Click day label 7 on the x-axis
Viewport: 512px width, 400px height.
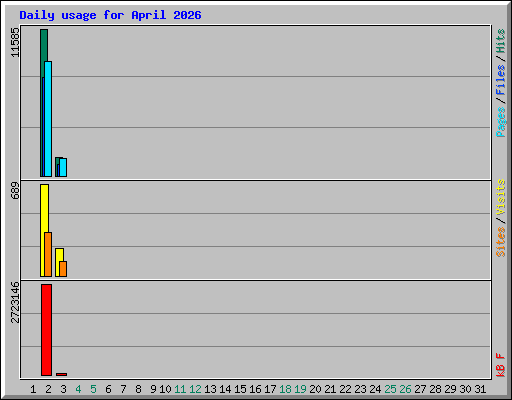click(x=123, y=389)
